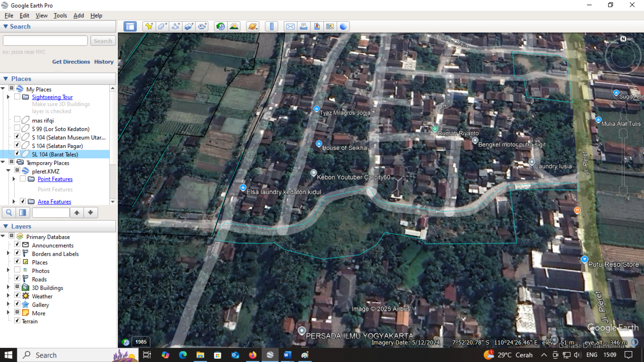This screenshot has height=362, width=644.
Task: Switch between Earth, Sky and planets
Action: point(253,27)
